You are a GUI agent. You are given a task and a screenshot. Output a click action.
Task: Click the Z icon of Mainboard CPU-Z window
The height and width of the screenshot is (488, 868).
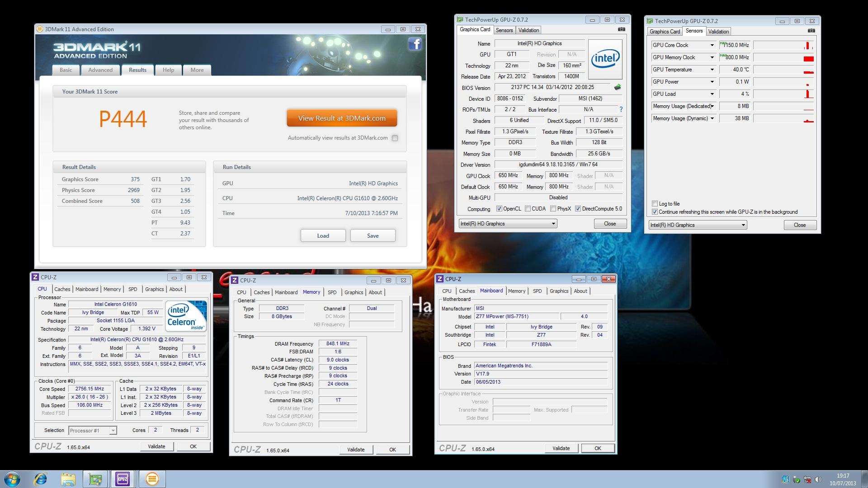coord(440,279)
